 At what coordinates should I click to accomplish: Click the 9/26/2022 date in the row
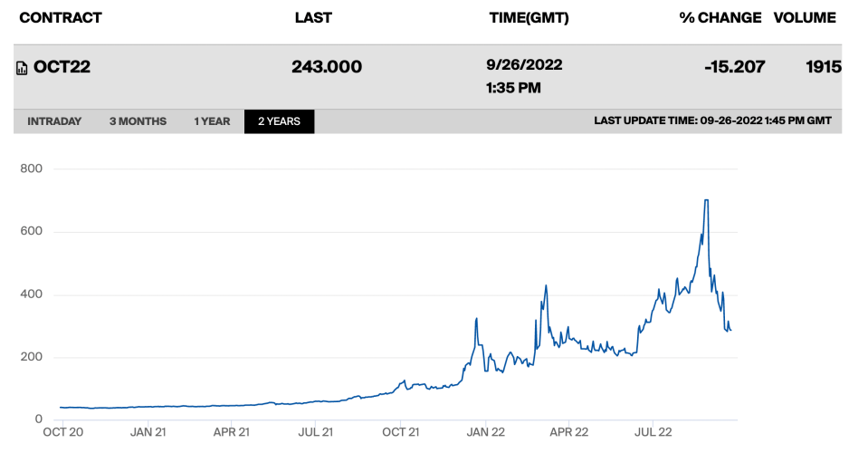click(524, 65)
